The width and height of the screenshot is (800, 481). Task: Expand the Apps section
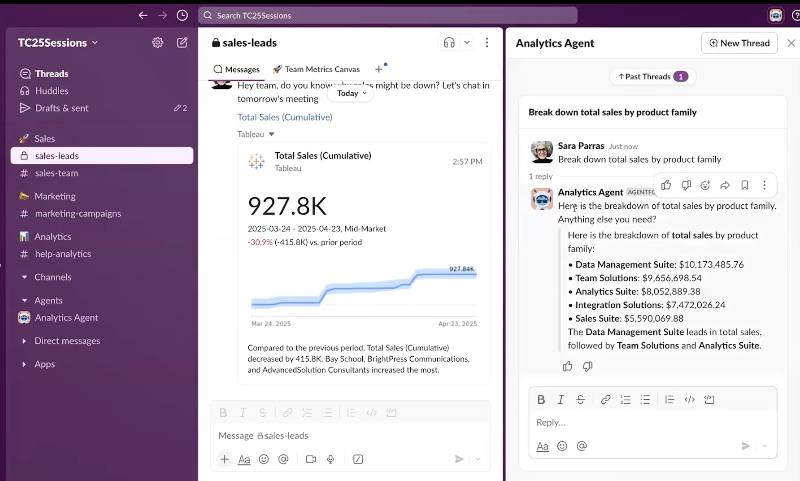coord(24,364)
